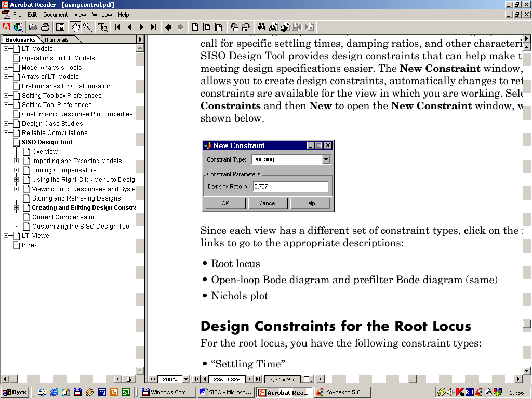Expand the Operations on LTI Models bookmark
This screenshot has height=399, width=532.
click(6, 58)
